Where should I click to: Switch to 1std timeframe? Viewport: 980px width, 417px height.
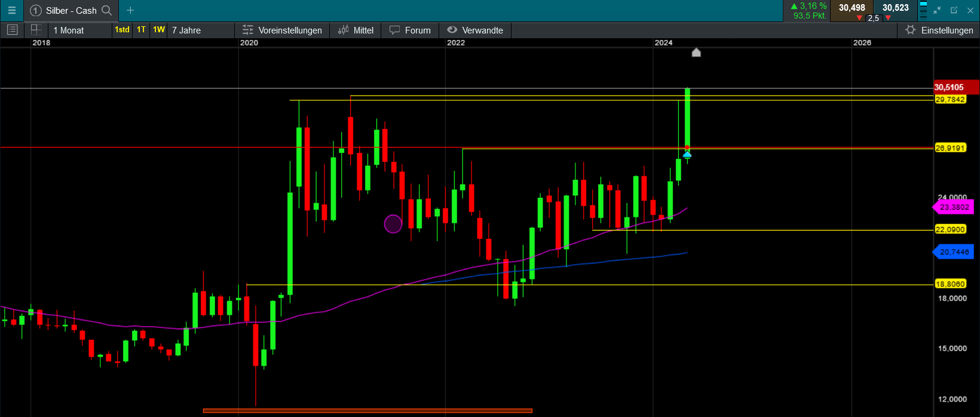122,29
